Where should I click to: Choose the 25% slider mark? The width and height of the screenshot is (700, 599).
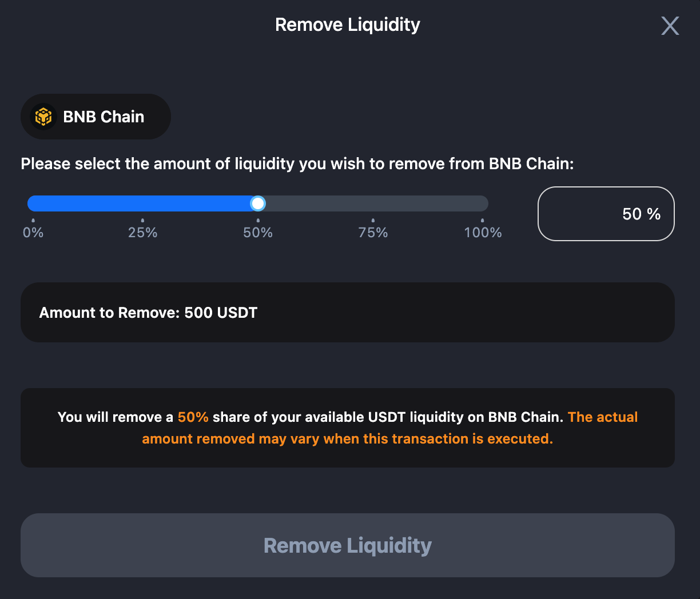[142, 232]
